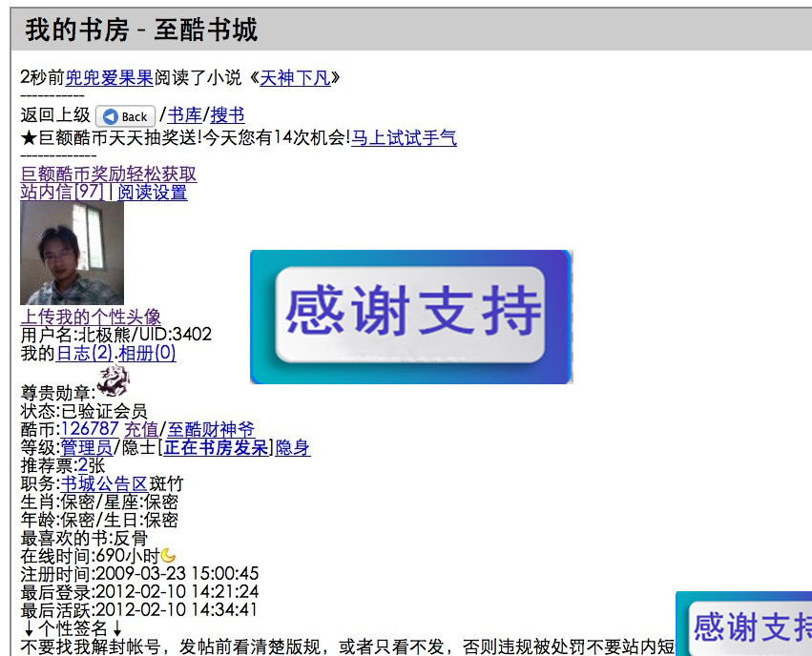Open the novel link 天神下凡
The width and height of the screenshot is (812, 656).
295,78
